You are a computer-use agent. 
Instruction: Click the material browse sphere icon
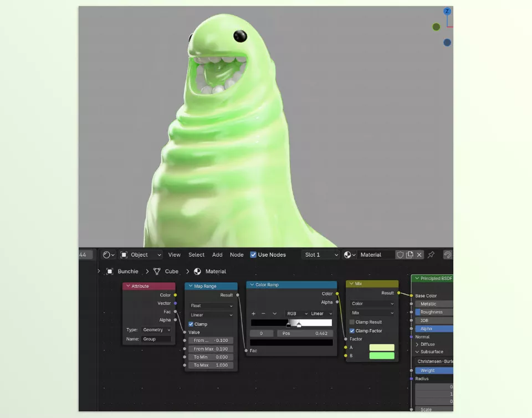coord(349,255)
